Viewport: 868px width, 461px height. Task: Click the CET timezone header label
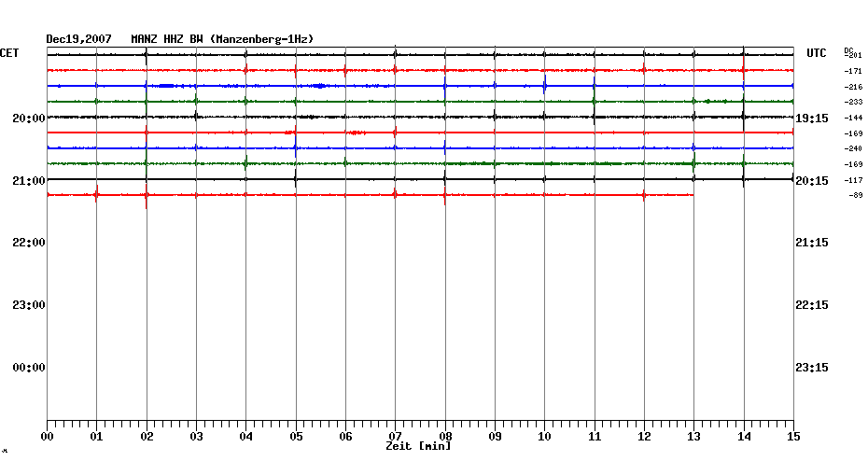tap(9, 53)
